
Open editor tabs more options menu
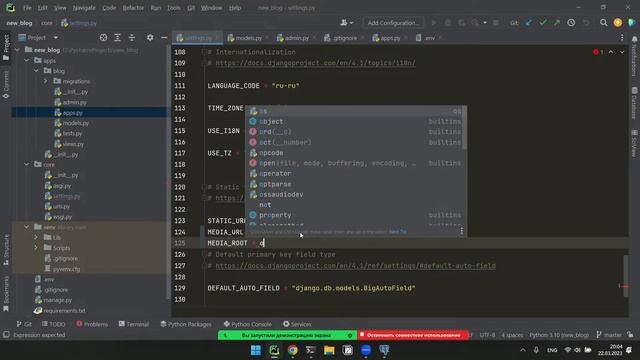tap(622, 38)
